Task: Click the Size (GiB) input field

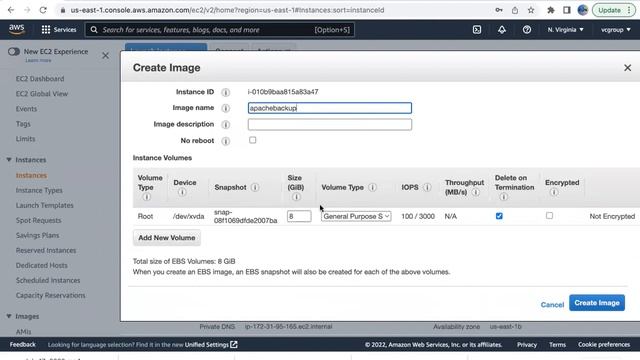Action: coord(299,216)
